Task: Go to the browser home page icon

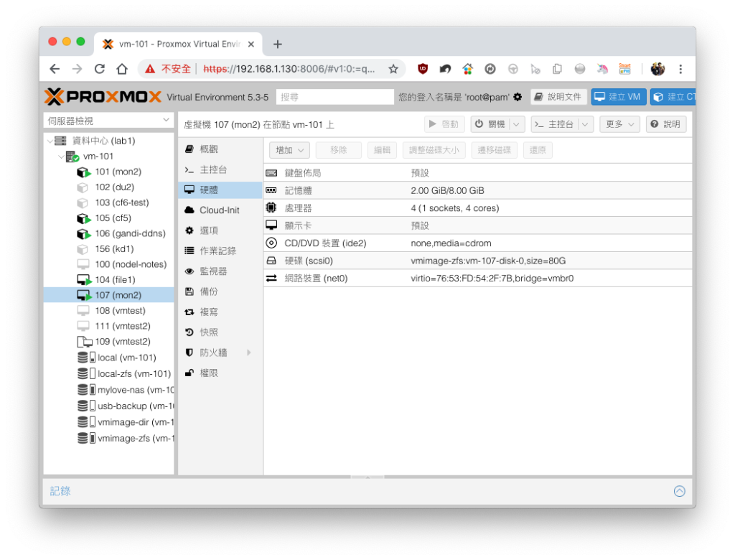Action: click(122, 69)
